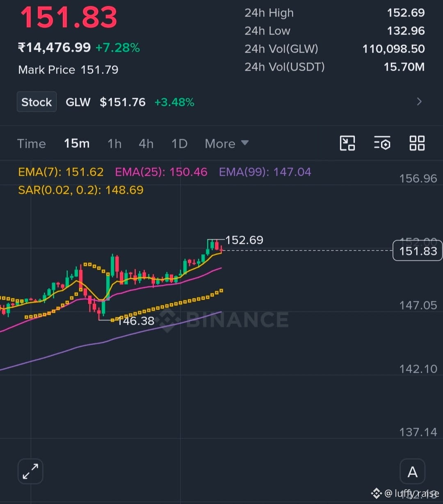Viewport: 443px width, 504px height.
Task: Tap the +7.28% change value
Action: [x=118, y=48]
